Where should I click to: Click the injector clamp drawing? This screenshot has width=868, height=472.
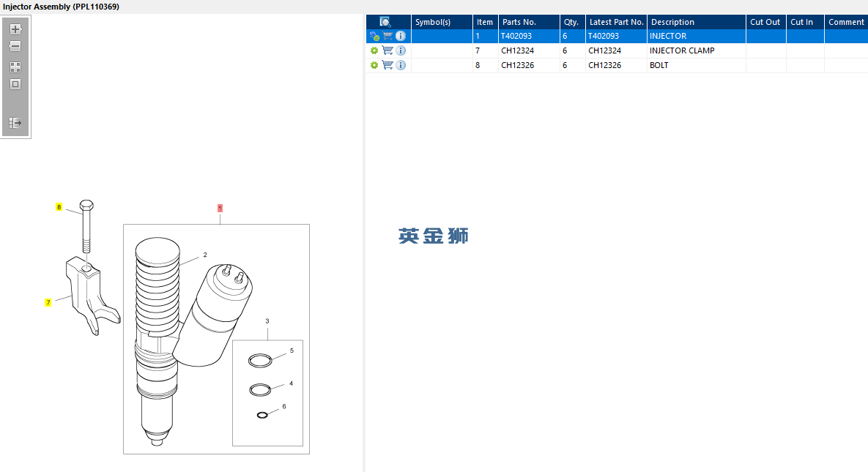[92, 296]
